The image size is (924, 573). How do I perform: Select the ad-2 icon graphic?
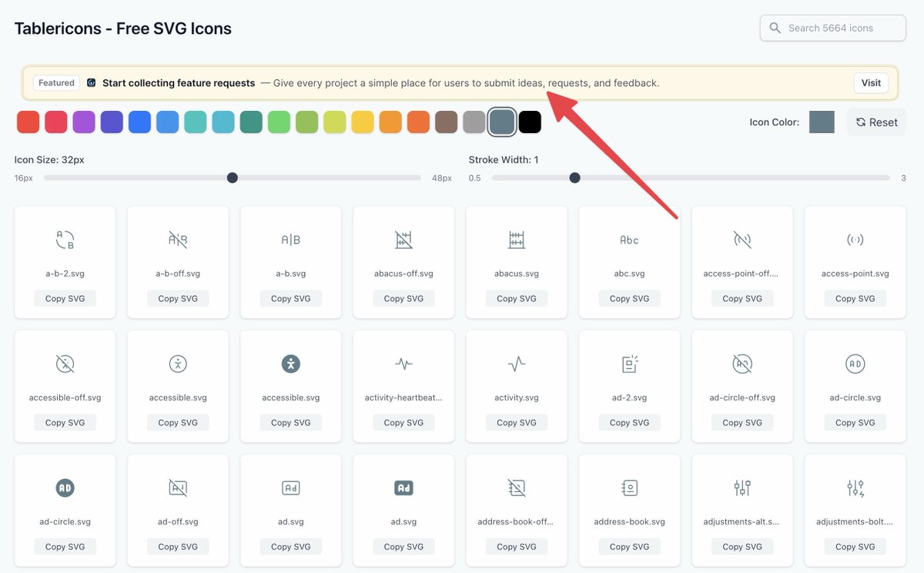tap(629, 364)
